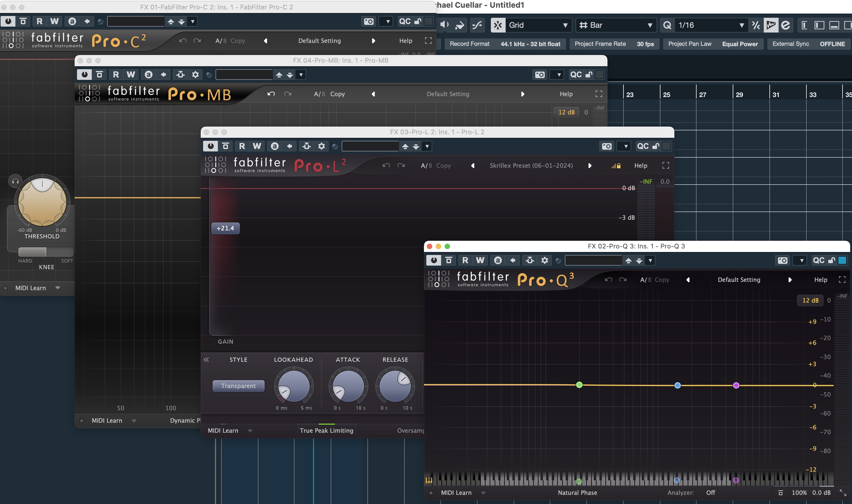Screen dimensions: 852x504
Task: Click the Transparent style button in Pro-L 2
Action: 238,386
